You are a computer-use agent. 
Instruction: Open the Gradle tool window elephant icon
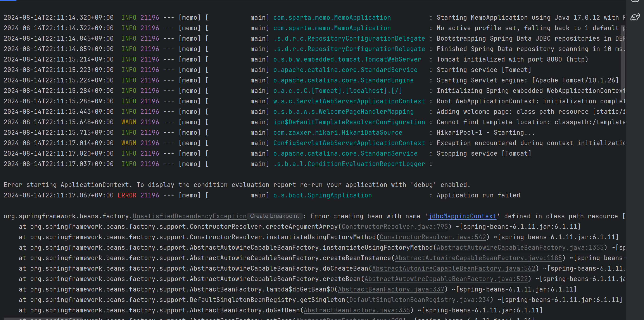(x=635, y=17)
